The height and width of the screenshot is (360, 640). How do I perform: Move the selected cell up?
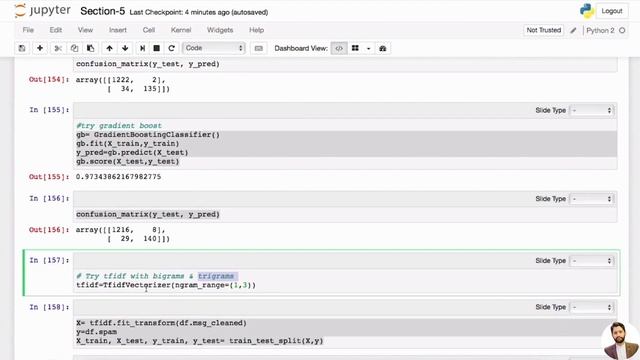[x=109, y=48]
